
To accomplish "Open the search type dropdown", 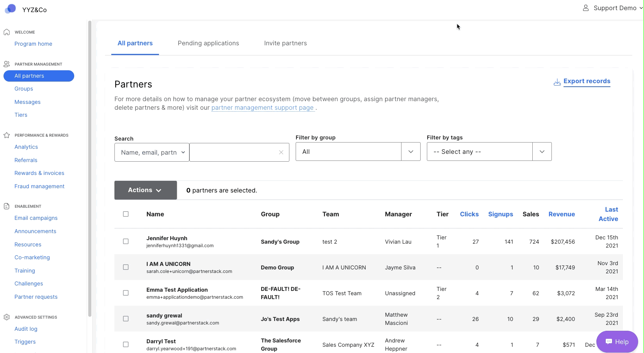I will 152,152.
